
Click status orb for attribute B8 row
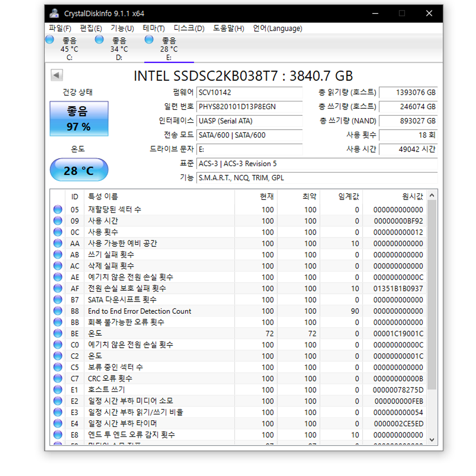click(x=58, y=311)
